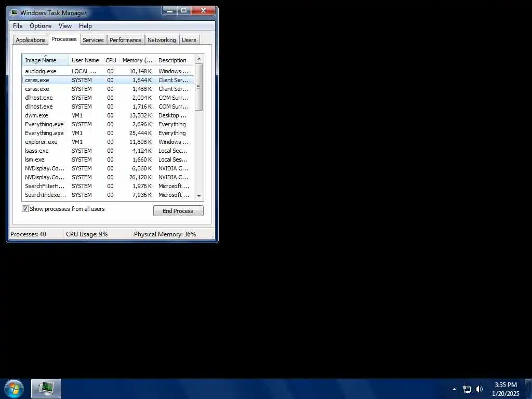Click the taskbar clock showing 3:35 PM

tap(506, 389)
